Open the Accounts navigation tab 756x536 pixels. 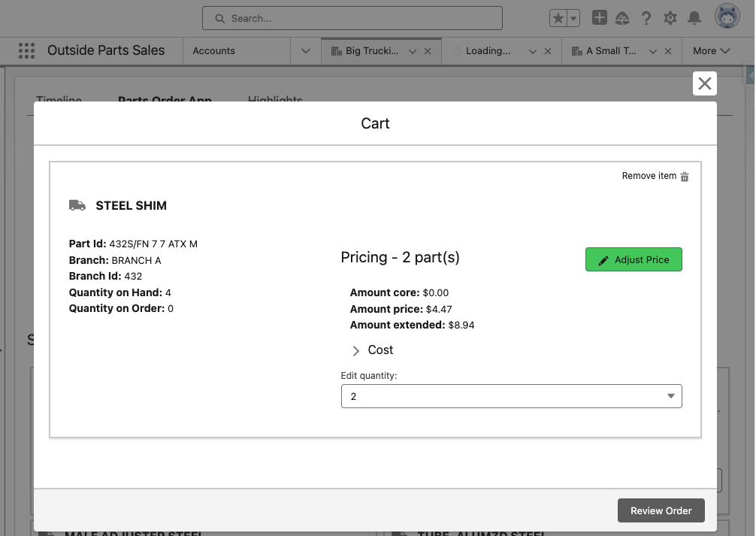(x=213, y=50)
